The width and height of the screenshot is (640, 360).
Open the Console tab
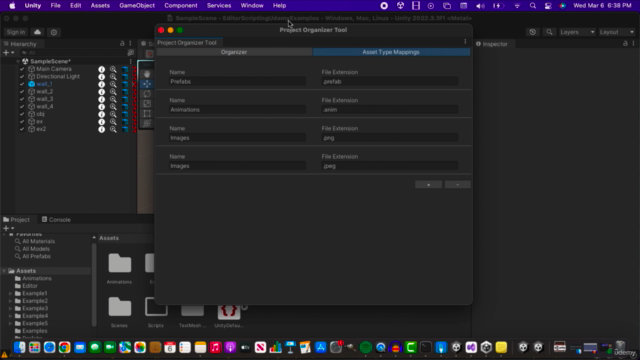56,220
